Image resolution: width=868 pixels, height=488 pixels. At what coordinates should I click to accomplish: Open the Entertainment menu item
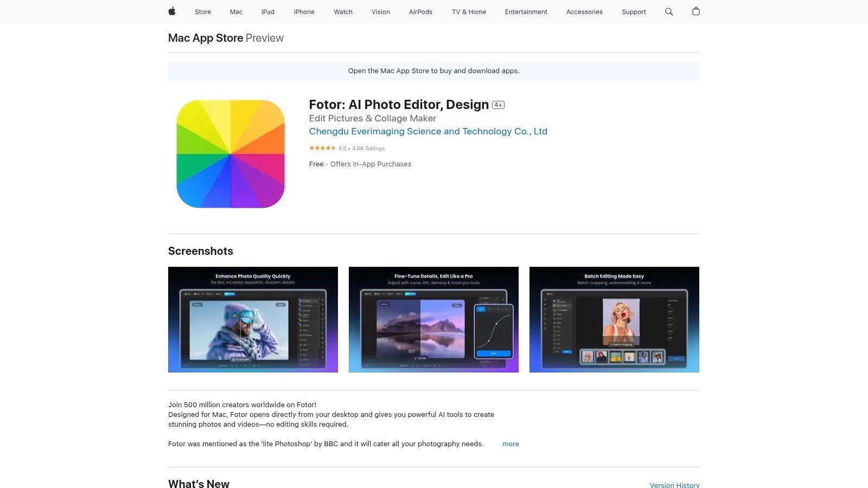pos(526,12)
